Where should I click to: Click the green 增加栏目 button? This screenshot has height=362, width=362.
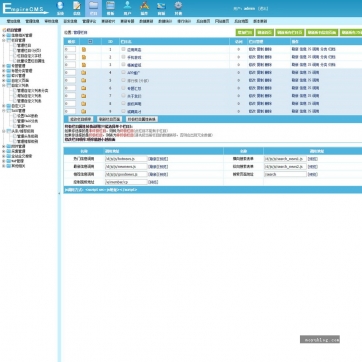click(245, 32)
